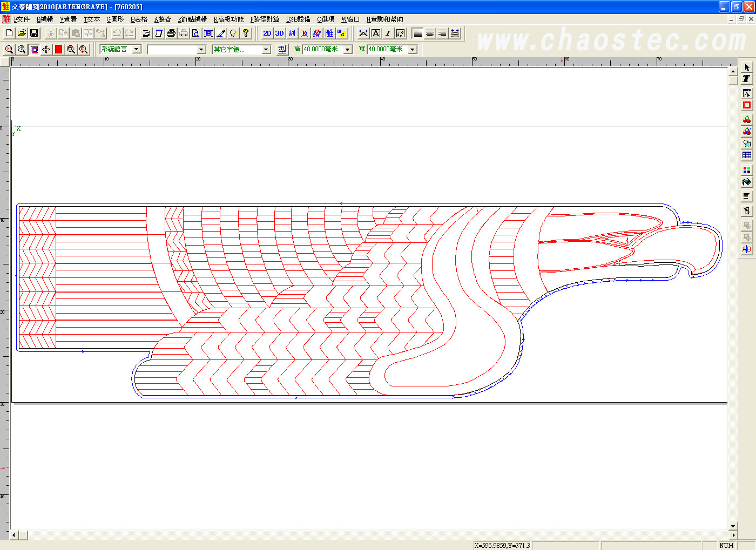Open the G圖形 graphics menu
Image resolution: width=756 pixels, height=550 pixels.
click(x=115, y=19)
